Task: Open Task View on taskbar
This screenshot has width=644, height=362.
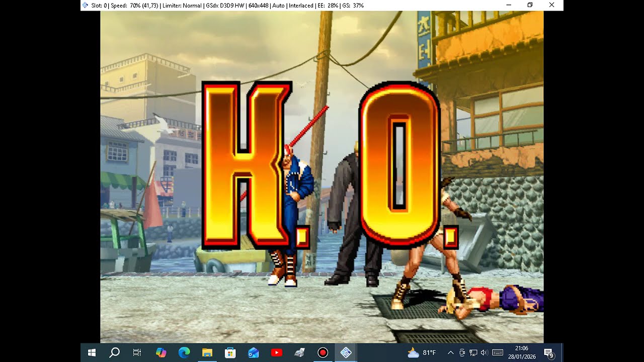Action: pos(137,352)
